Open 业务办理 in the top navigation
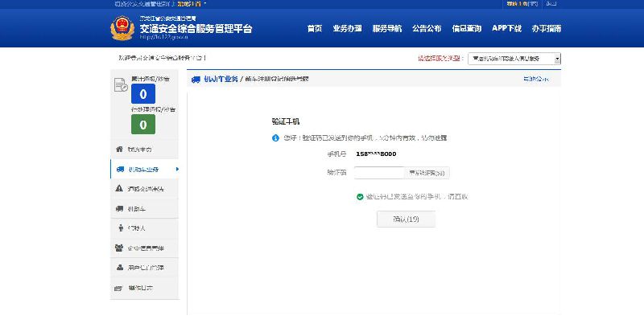This screenshot has width=644, height=324. pos(347,28)
